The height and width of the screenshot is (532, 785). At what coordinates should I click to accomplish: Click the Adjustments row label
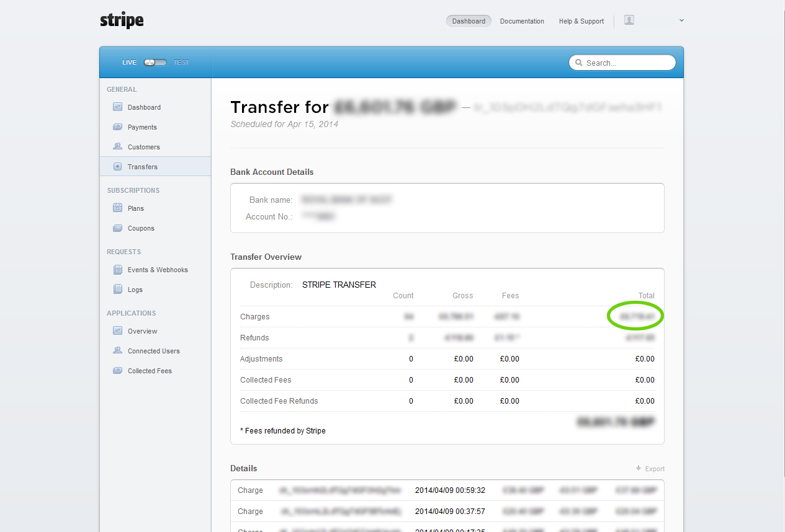pyautogui.click(x=261, y=359)
